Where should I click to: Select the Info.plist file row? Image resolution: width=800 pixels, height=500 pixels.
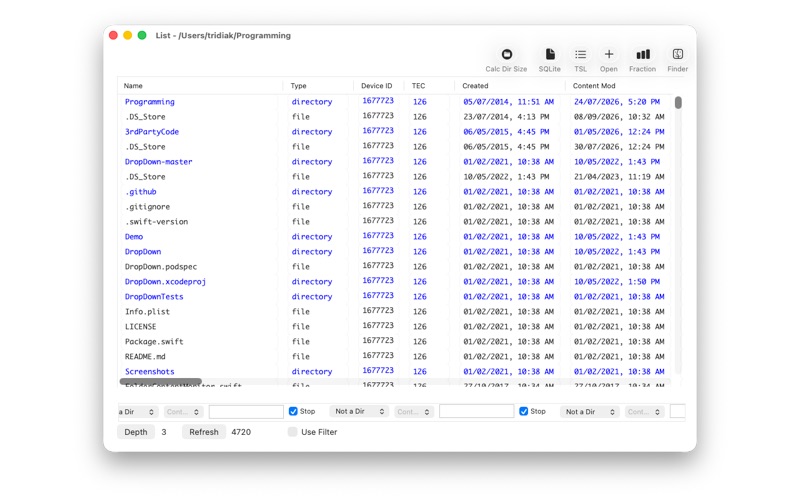[395, 312]
